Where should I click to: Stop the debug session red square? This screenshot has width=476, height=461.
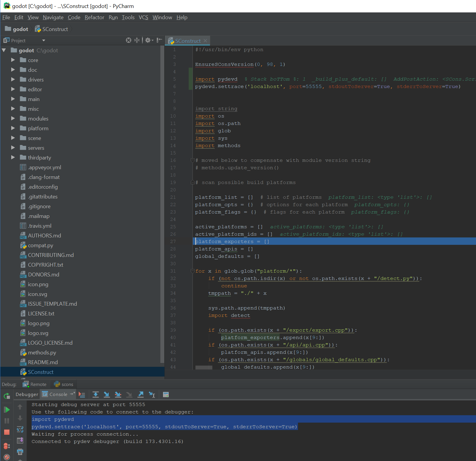click(x=6, y=432)
